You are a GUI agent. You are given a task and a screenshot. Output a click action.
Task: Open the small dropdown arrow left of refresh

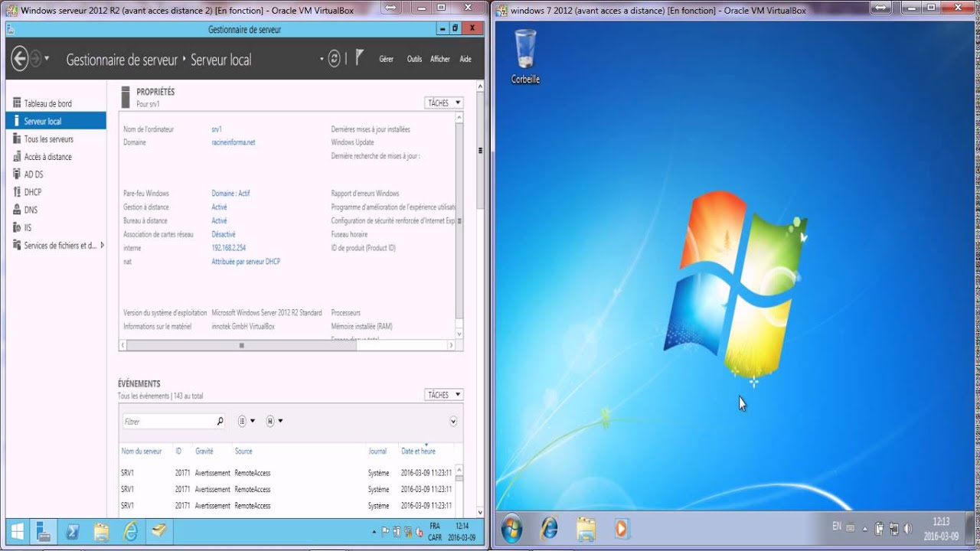pos(322,59)
